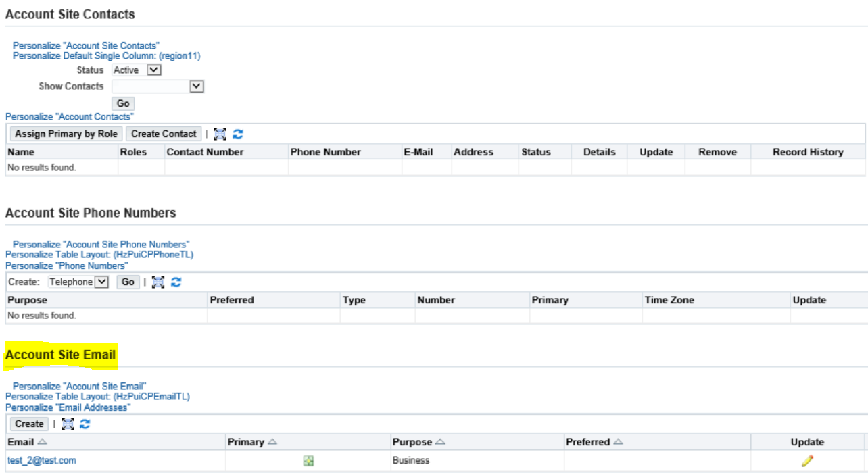Viewport: 868px width, 473px height.
Task: Click detach icon in Email Addresses toolbar
Action: click(68, 424)
